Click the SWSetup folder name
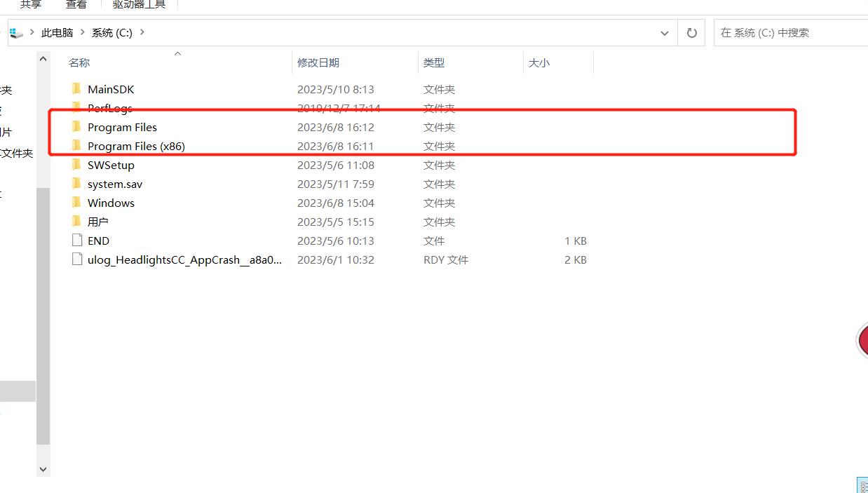The image size is (868, 493). 111,166
